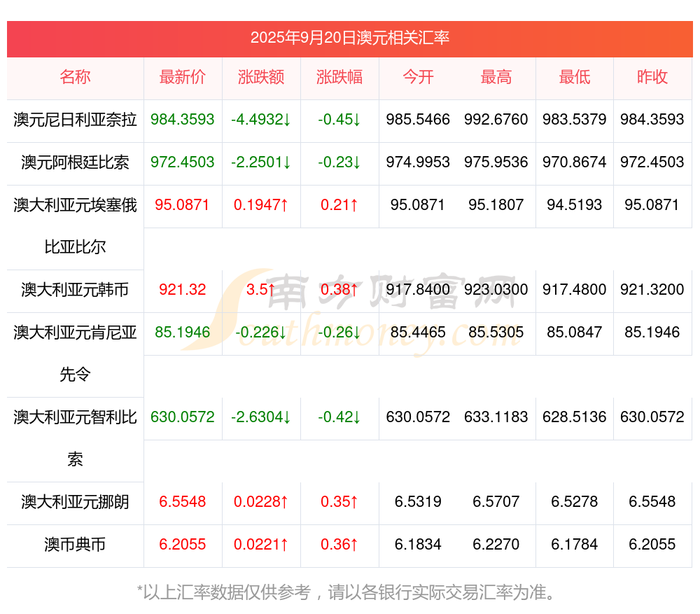This screenshot has width=700, height=614.
Task: Click latest price 984.3593 in green
Action: coord(183,120)
